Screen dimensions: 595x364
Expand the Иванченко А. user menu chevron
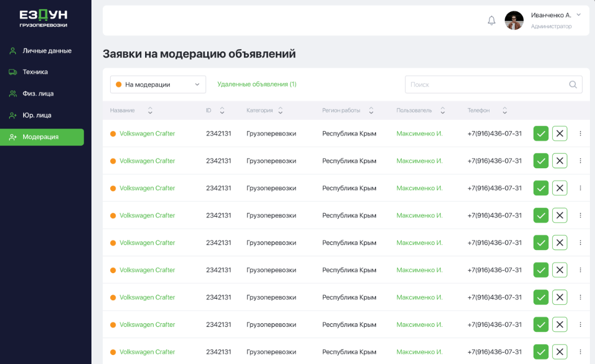[579, 15]
